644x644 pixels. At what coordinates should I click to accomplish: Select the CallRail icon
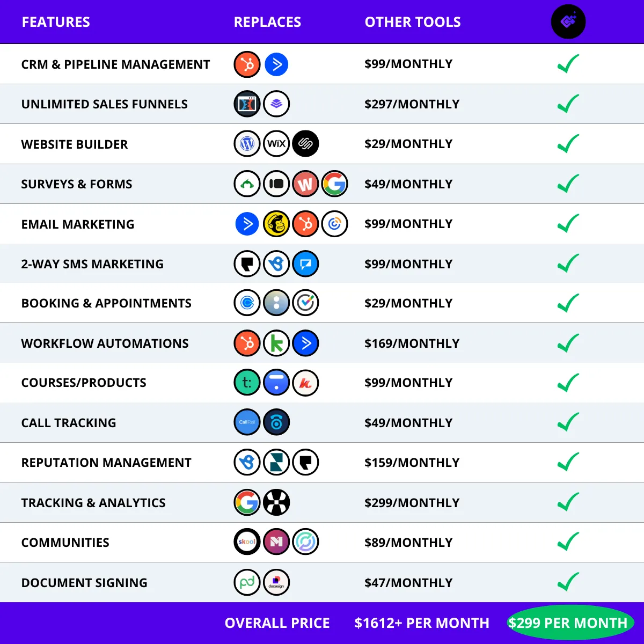[247, 422]
